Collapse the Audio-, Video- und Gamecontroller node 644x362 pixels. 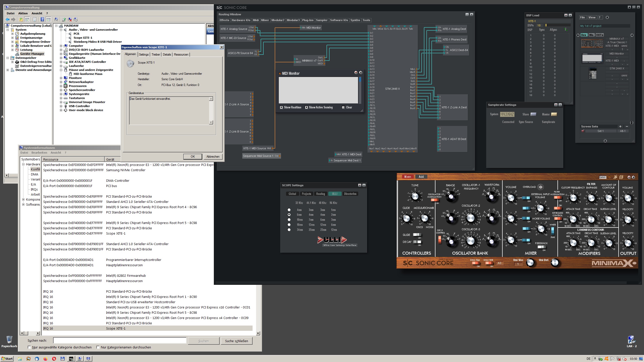[61, 29]
